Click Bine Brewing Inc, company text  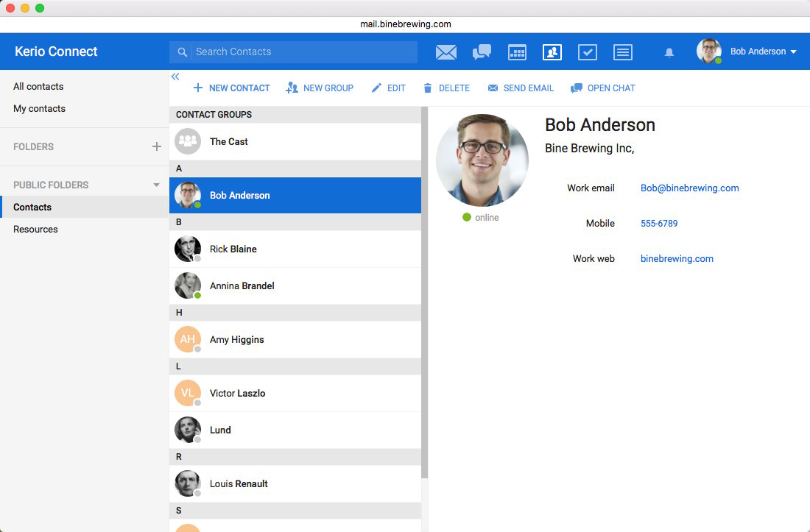tap(589, 149)
